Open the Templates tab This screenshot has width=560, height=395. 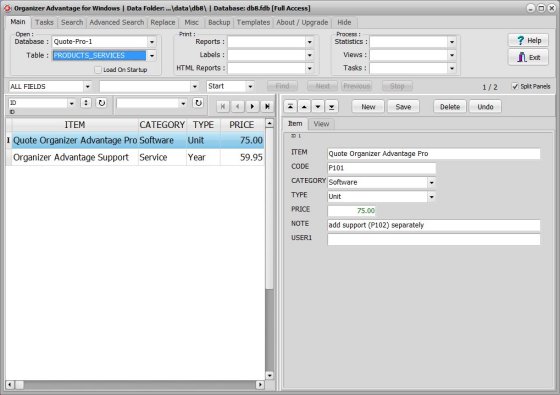click(x=253, y=22)
